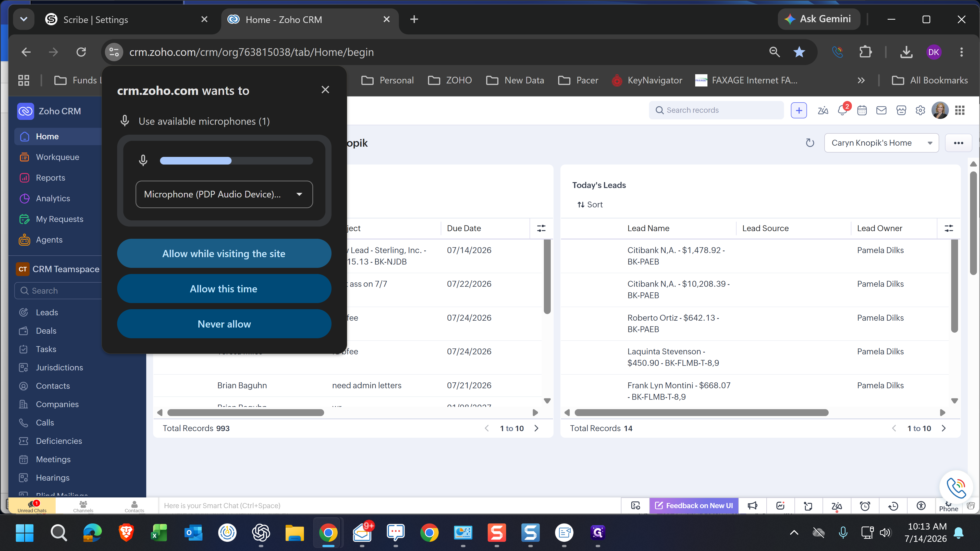
Task: Open the announcements megaphone icon
Action: click(x=752, y=506)
